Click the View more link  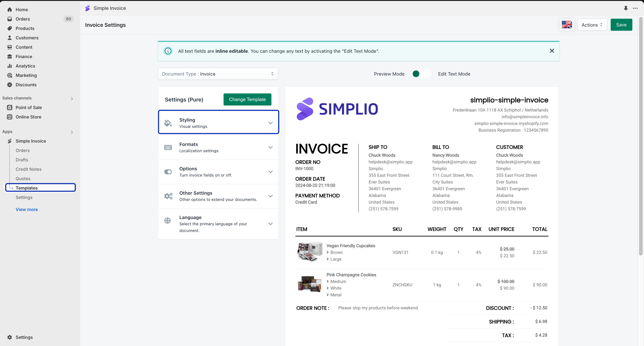[x=27, y=209]
